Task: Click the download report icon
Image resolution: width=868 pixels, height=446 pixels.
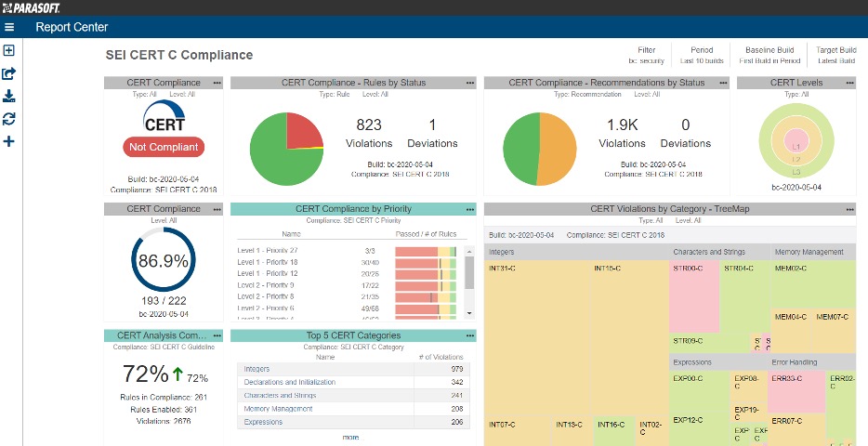Action: [x=9, y=96]
